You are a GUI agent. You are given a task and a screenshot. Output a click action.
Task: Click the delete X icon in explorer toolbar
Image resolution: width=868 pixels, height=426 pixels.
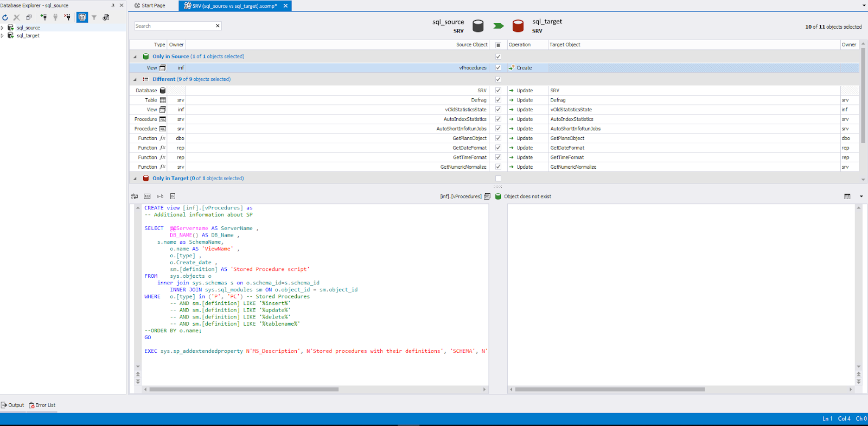pyautogui.click(x=17, y=17)
